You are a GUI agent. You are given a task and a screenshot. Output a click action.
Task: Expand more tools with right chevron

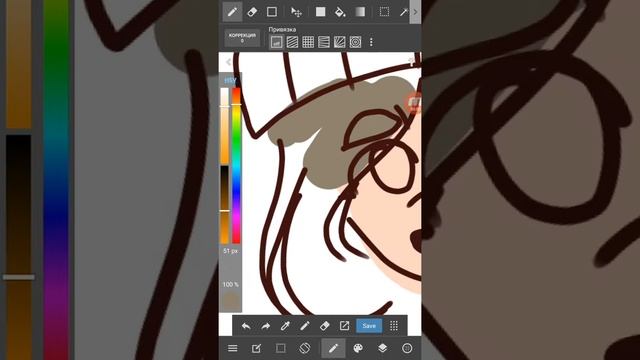(x=415, y=12)
